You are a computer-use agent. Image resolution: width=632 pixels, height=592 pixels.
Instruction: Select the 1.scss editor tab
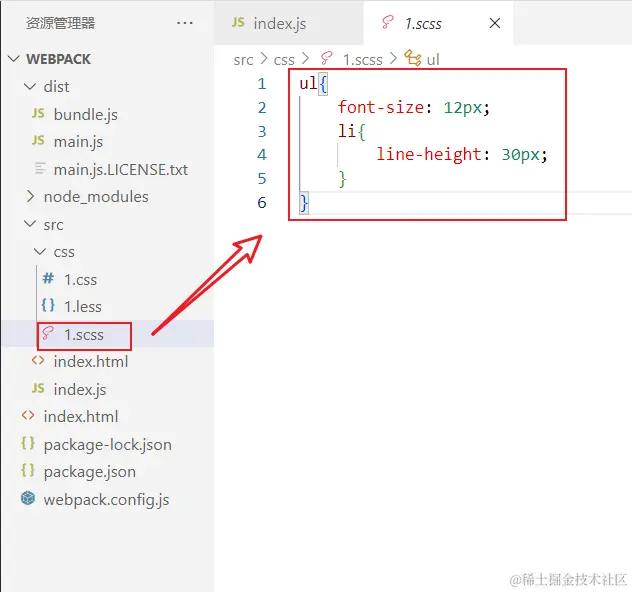pyautogui.click(x=438, y=23)
